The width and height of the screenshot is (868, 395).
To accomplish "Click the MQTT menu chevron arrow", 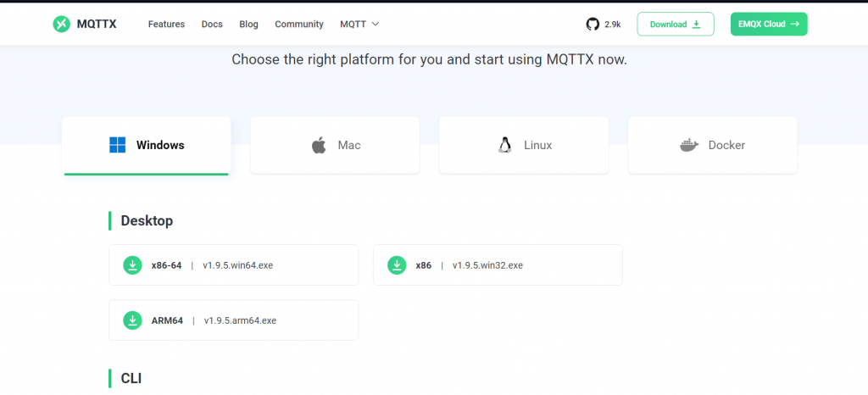I will coord(376,25).
